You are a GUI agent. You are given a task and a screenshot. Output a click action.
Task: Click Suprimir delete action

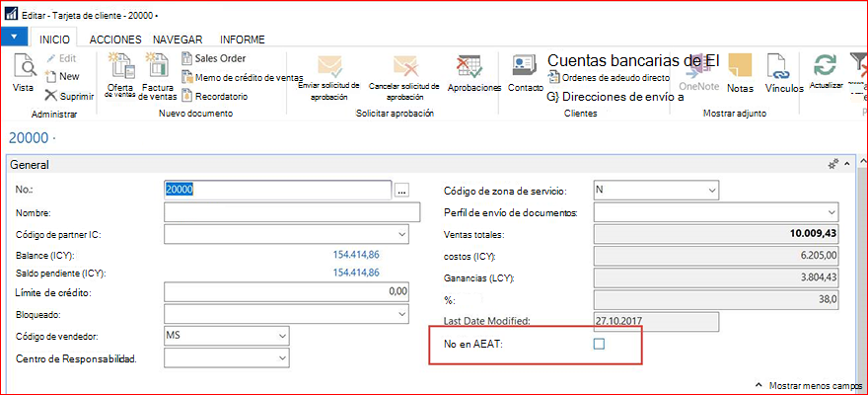point(69,96)
